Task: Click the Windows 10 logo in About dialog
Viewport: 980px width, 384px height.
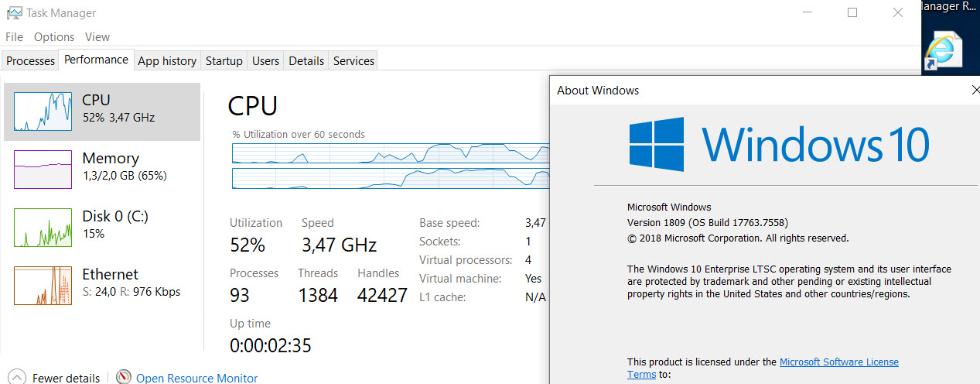Action: (x=778, y=144)
